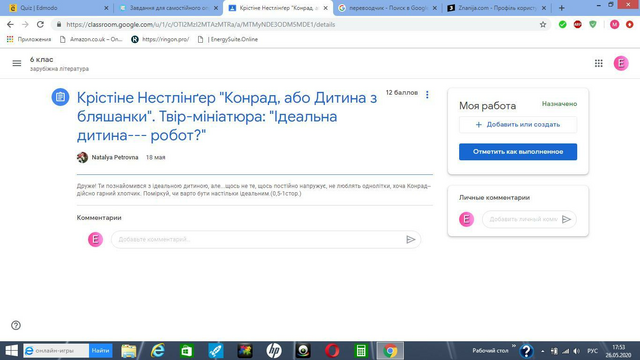This screenshot has width=640, height=360.
Task: Click the class comment input field
Action: point(259,240)
